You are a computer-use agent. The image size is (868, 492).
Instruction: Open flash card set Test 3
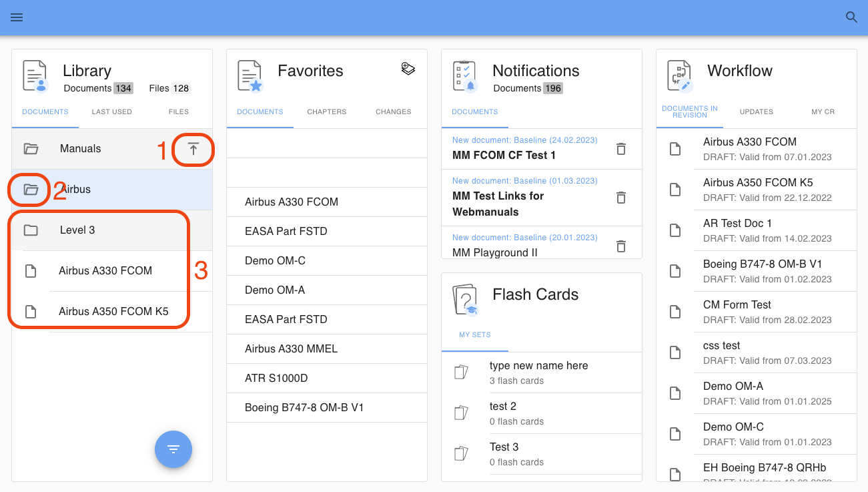click(x=542, y=454)
